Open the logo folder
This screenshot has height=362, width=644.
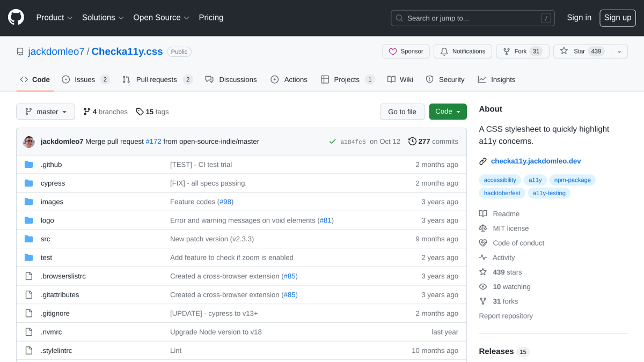pyautogui.click(x=47, y=220)
